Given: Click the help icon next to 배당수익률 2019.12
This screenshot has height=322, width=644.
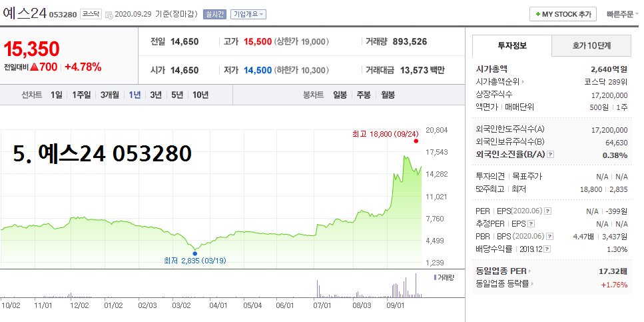Looking at the screenshot, I should tap(547, 249).
